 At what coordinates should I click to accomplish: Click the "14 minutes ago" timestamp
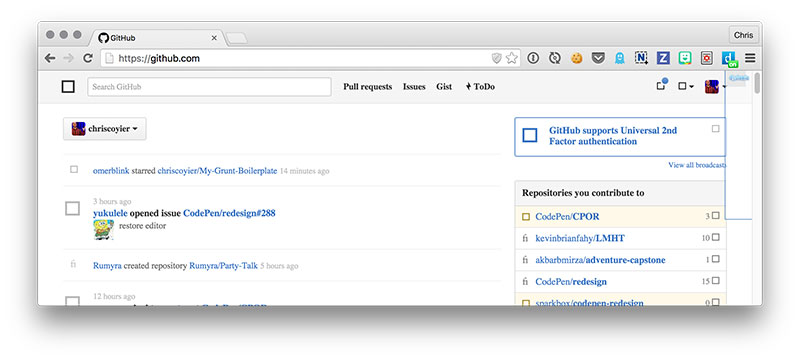[305, 171]
